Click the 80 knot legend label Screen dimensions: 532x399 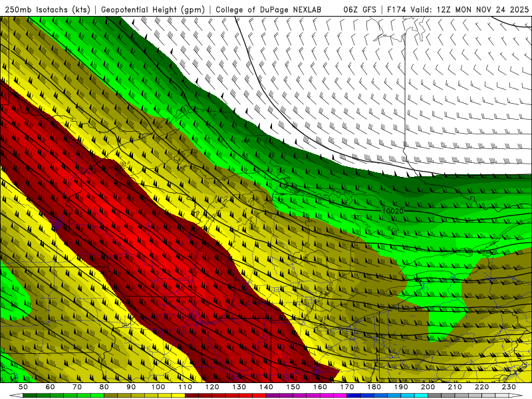[x=104, y=387]
